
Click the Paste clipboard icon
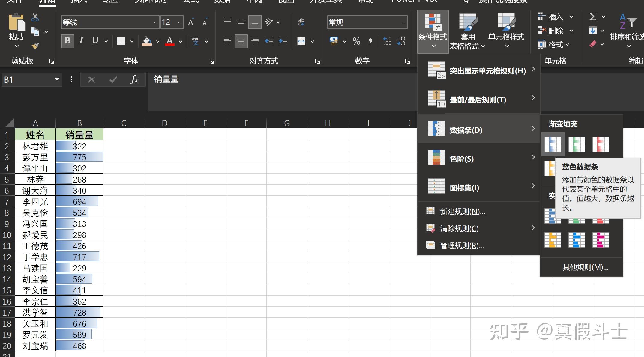coord(16,22)
